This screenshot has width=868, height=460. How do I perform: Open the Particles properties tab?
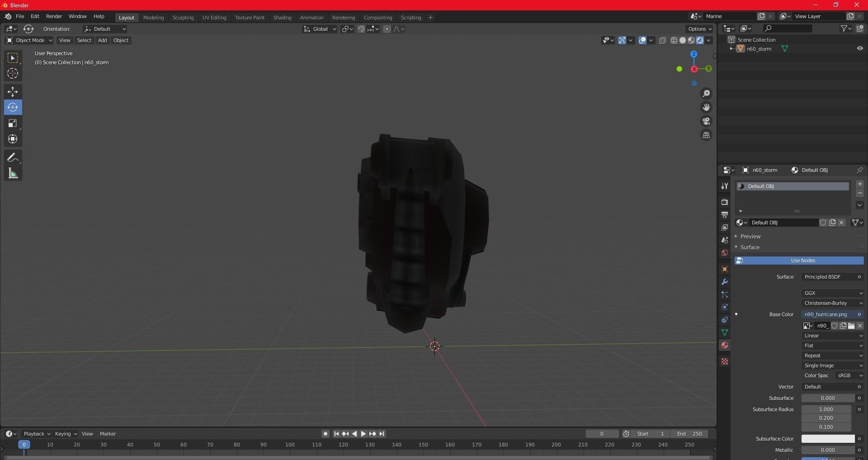tap(725, 294)
